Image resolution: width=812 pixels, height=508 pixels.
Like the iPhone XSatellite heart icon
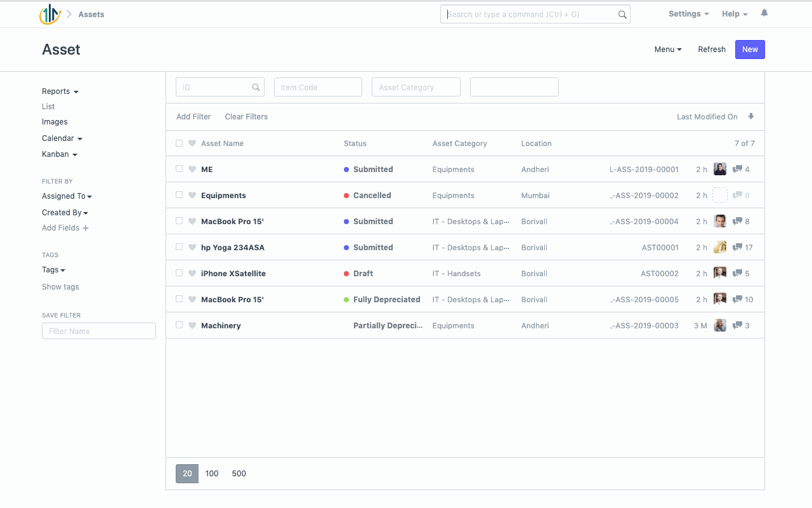tap(192, 274)
